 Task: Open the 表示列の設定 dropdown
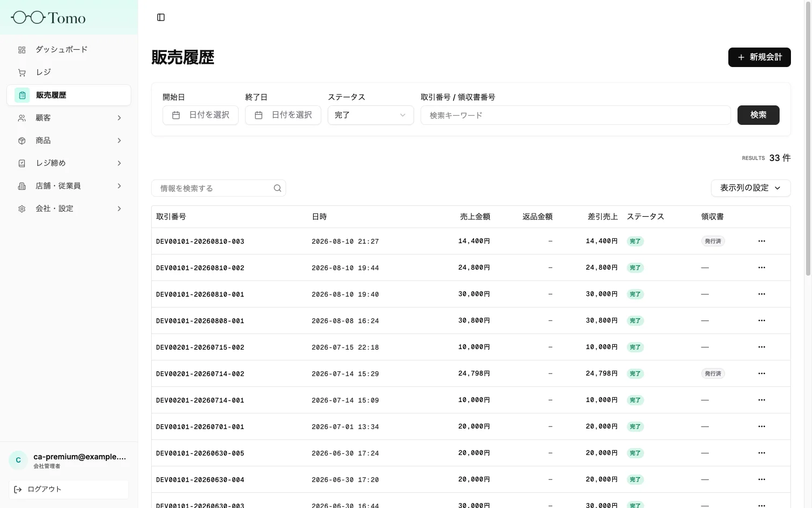(750, 188)
